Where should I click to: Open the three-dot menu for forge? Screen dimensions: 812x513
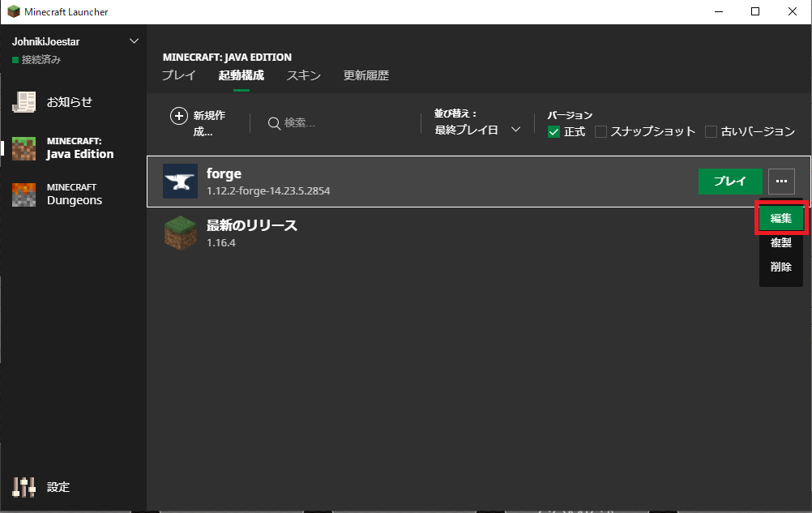click(x=781, y=182)
